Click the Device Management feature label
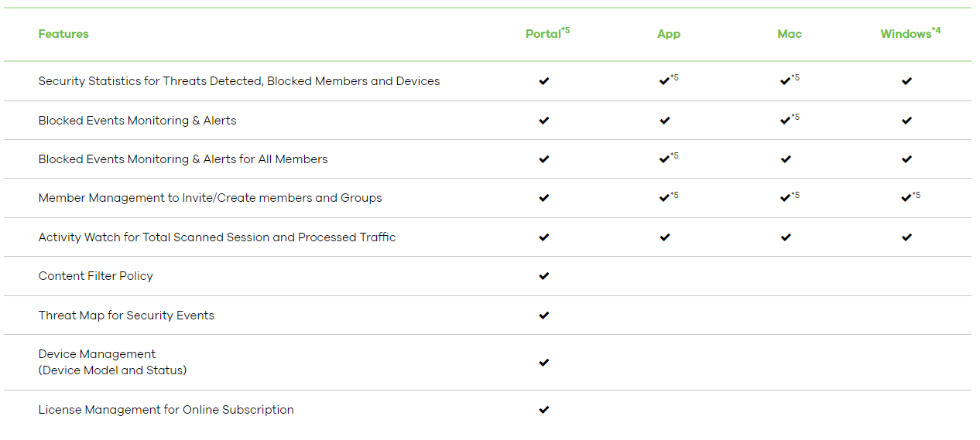Image resolution: width=980 pixels, height=440 pixels. pos(97,354)
